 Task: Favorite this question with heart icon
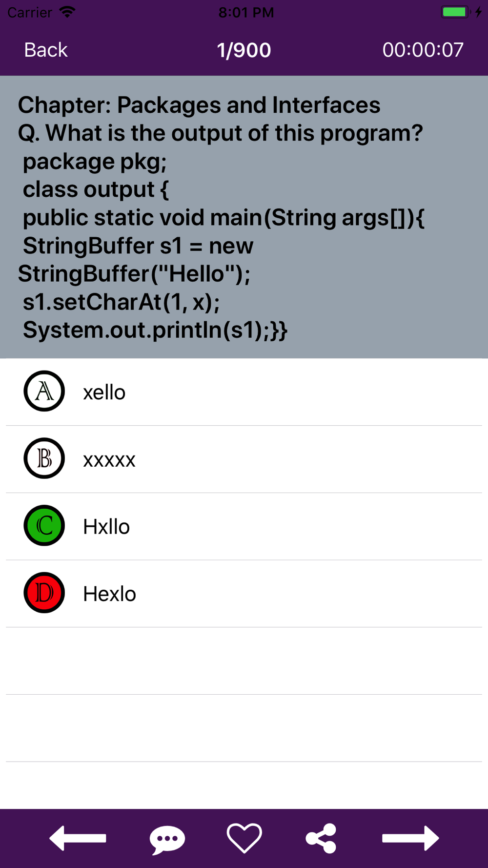click(x=244, y=838)
